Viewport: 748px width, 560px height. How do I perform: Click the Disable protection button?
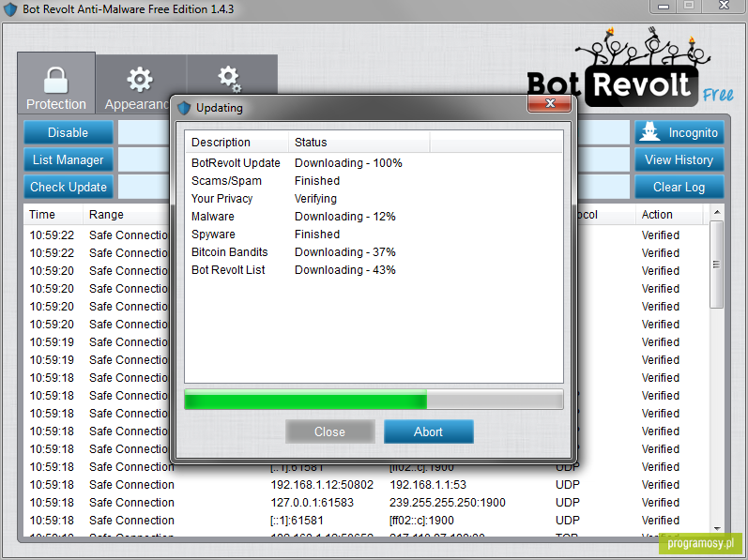tap(69, 132)
